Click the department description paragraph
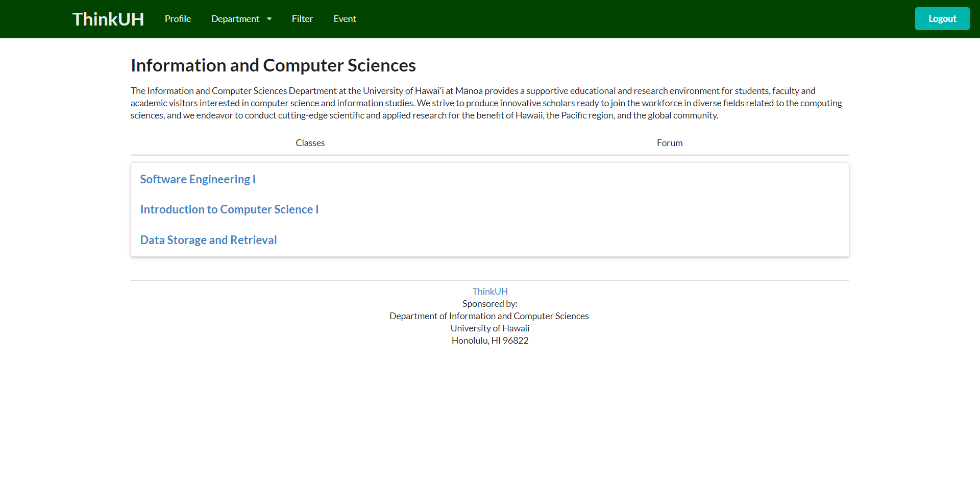 coord(485,103)
